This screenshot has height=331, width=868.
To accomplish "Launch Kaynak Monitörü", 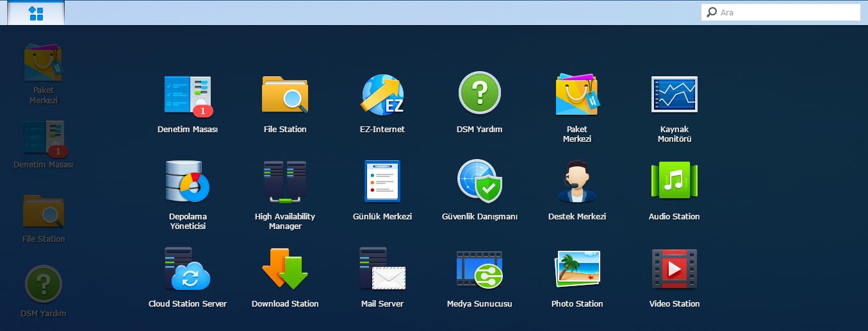I will [x=675, y=95].
